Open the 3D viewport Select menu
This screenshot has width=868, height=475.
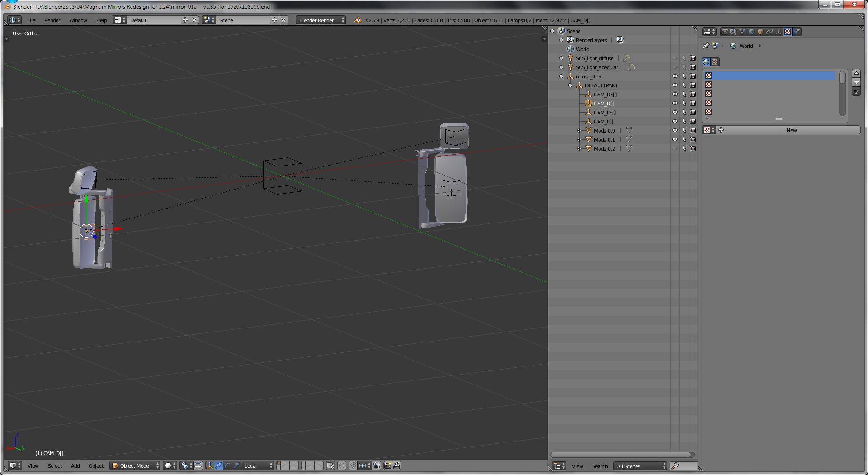55,466
